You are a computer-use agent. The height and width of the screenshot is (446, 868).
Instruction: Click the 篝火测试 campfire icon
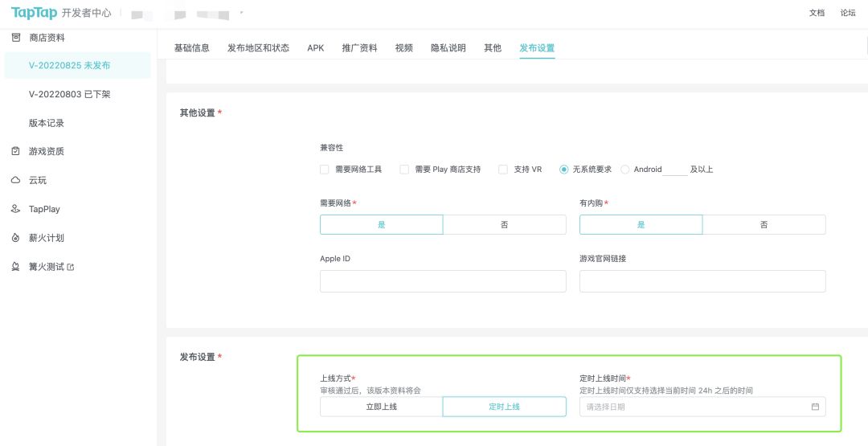click(x=15, y=267)
